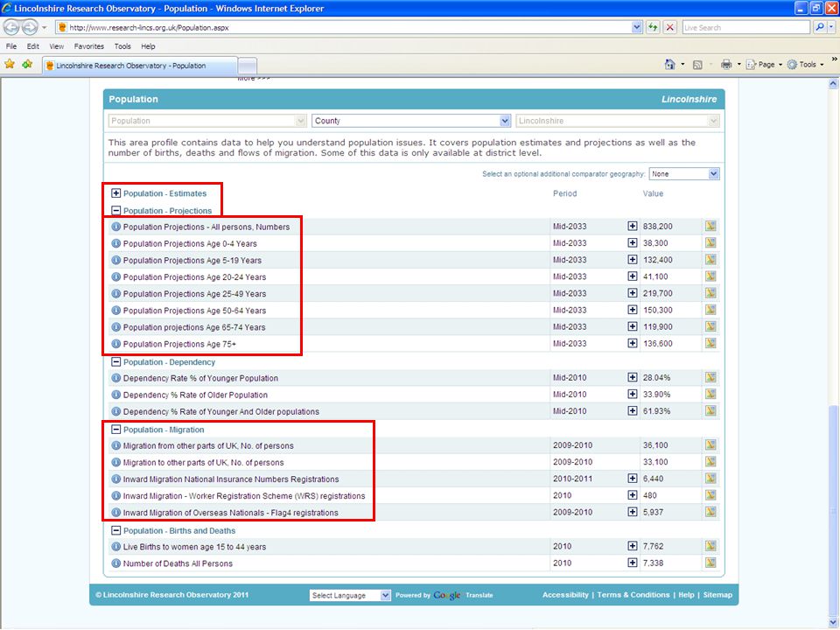
Task: Open the Tools menu in menu bar
Action: point(122,46)
